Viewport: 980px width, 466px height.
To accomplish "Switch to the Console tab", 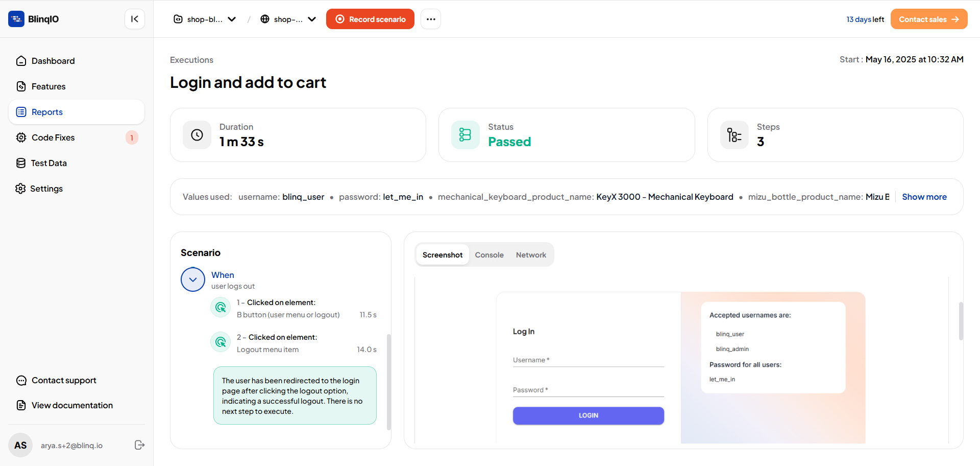I will (x=489, y=255).
